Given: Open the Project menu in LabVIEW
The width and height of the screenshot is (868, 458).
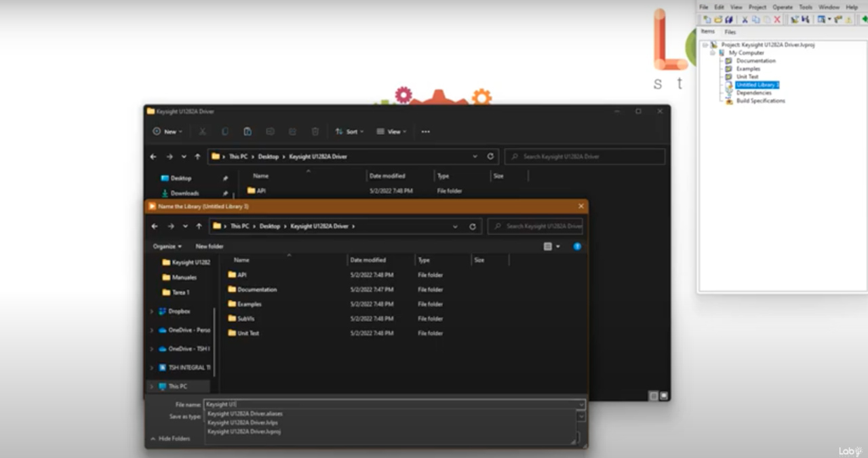Looking at the screenshot, I should click(757, 7).
